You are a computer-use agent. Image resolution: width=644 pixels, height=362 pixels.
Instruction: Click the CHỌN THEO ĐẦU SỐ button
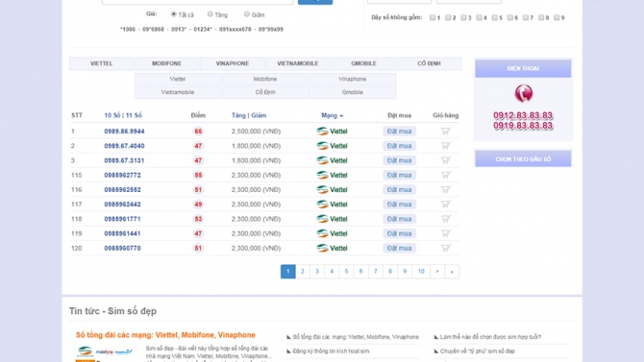tap(523, 158)
